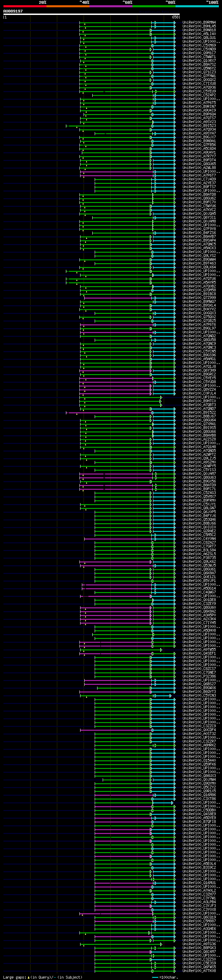This screenshot has height=980, width=222.
Task: Select hit label UniRef100_B8A7S2
Action: (x=199, y=65)
